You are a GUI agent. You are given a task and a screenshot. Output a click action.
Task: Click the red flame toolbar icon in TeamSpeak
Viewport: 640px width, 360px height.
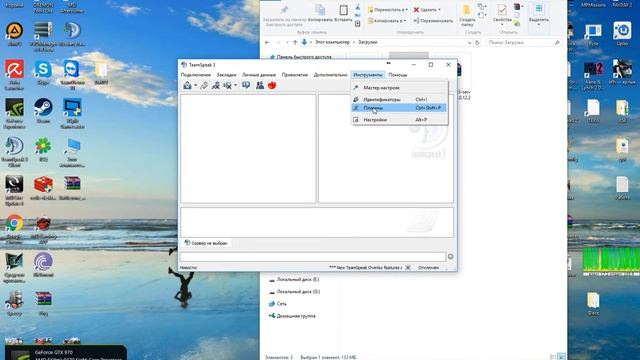click(x=272, y=85)
